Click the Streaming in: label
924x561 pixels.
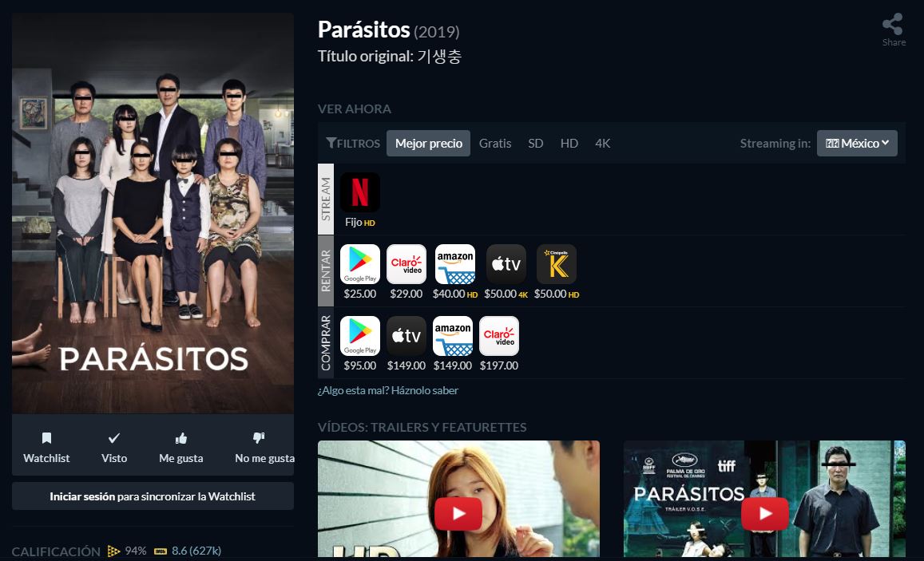[x=775, y=143]
